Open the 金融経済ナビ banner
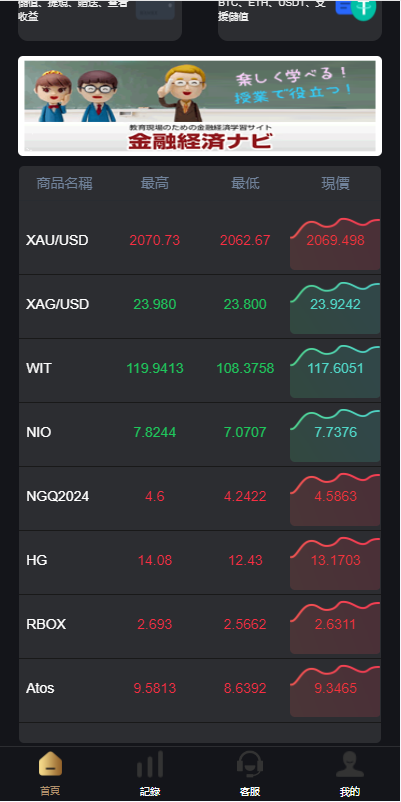Screen dimensions: 401x802 point(200,106)
